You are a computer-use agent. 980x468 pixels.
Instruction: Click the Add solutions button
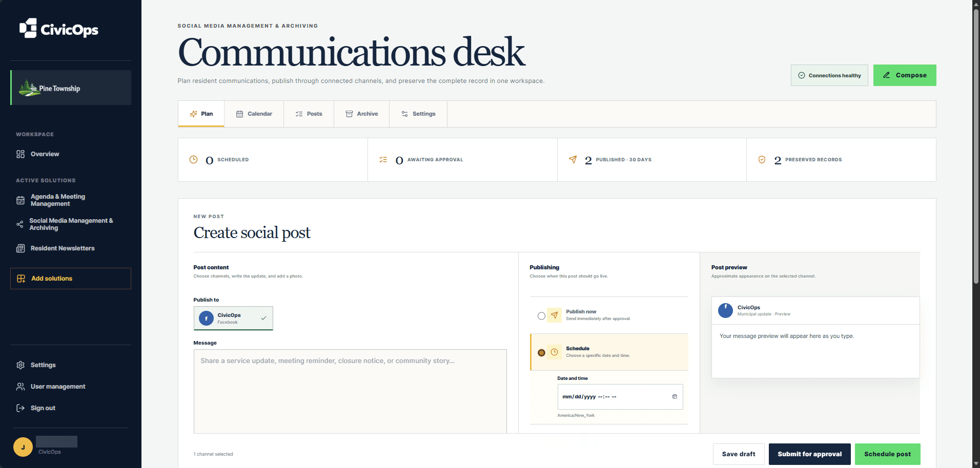click(x=71, y=279)
